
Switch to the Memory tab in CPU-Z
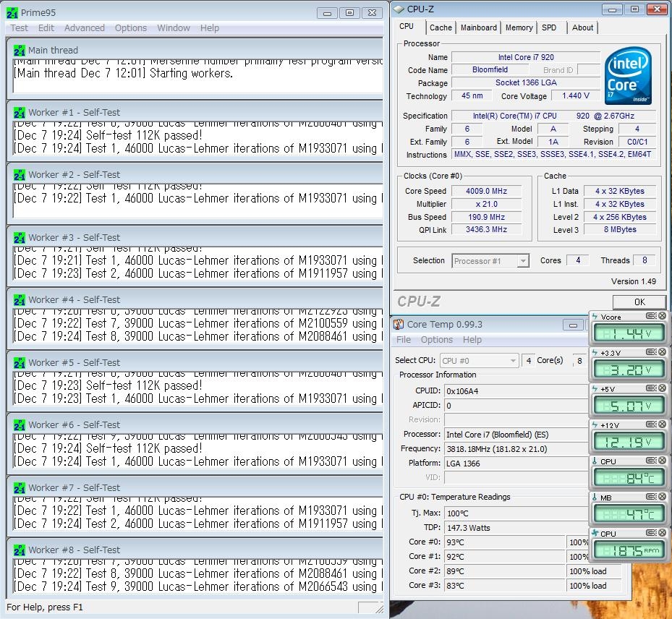519,27
